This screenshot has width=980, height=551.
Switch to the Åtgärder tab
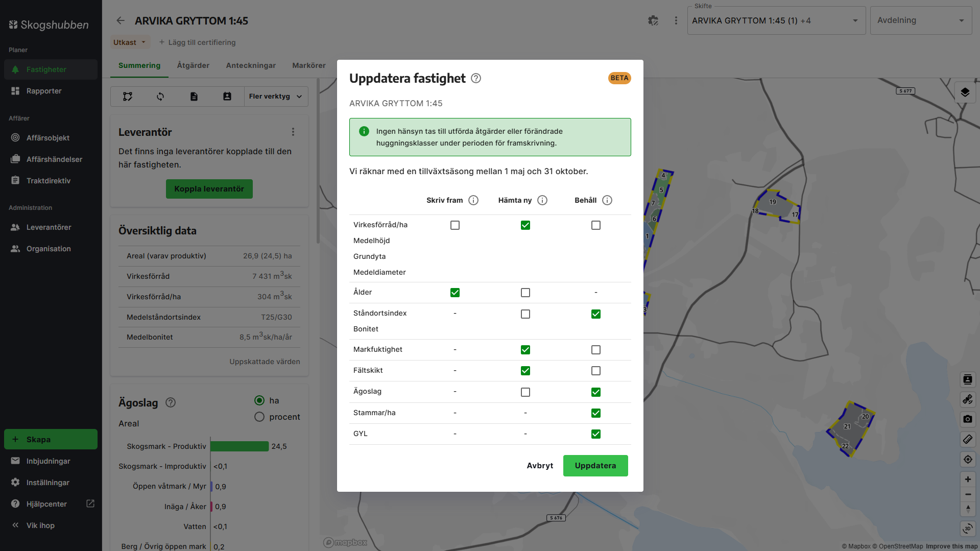pos(193,65)
